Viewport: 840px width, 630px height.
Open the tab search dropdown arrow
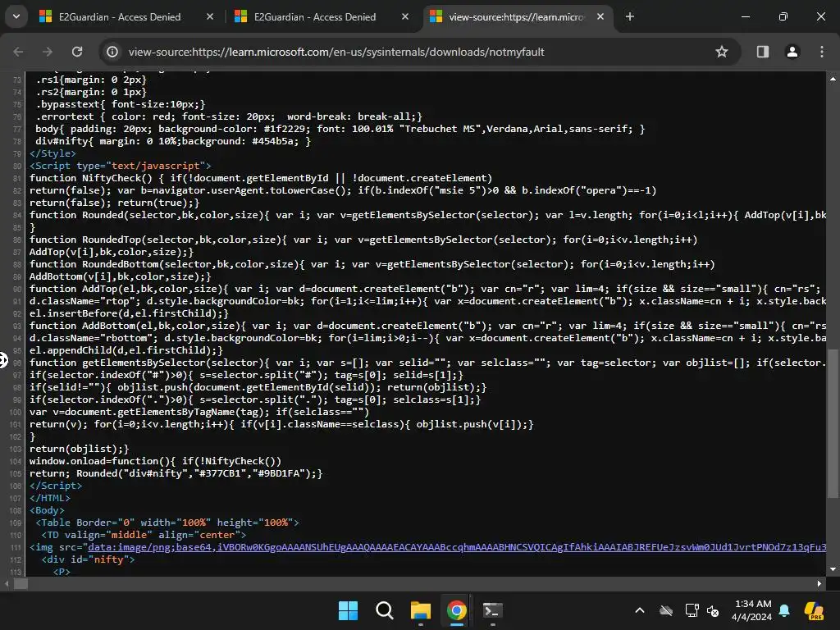coord(16,16)
